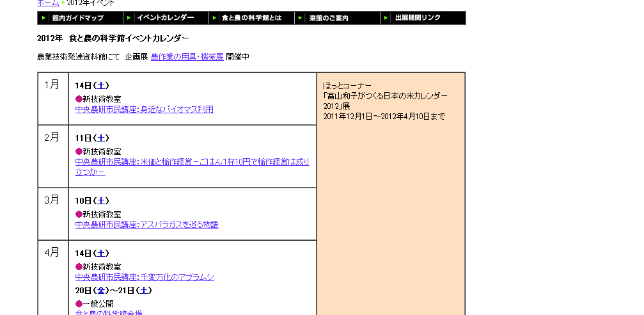644x315 pixels.
Task: Open the 農作業の用具・機械展 exhibition link
Action: tap(187, 57)
